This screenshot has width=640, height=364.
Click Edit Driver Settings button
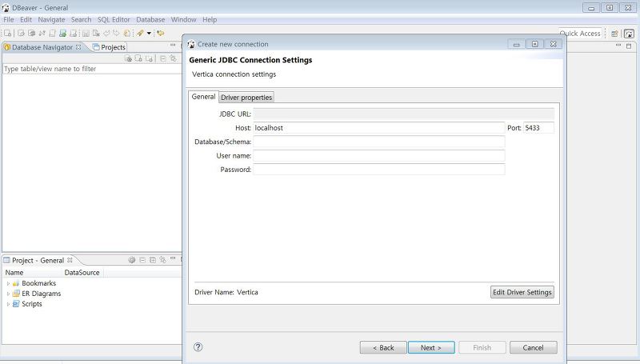(522, 292)
